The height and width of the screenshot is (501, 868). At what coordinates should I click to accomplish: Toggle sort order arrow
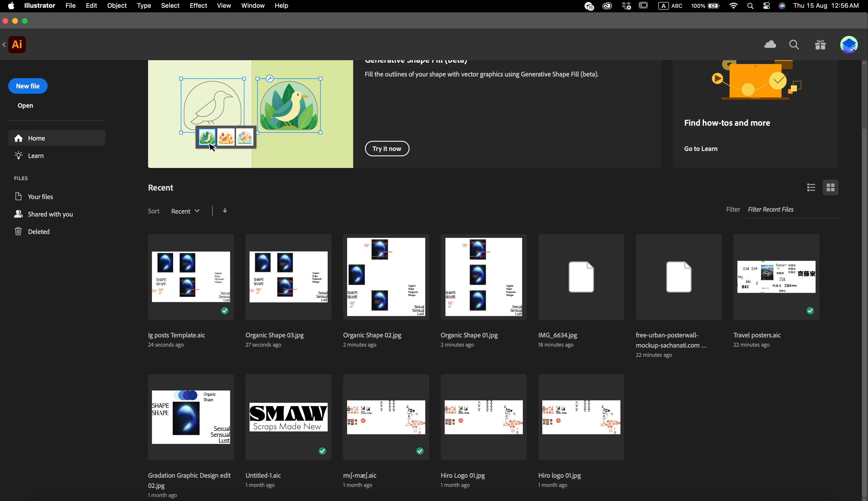(x=225, y=211)
